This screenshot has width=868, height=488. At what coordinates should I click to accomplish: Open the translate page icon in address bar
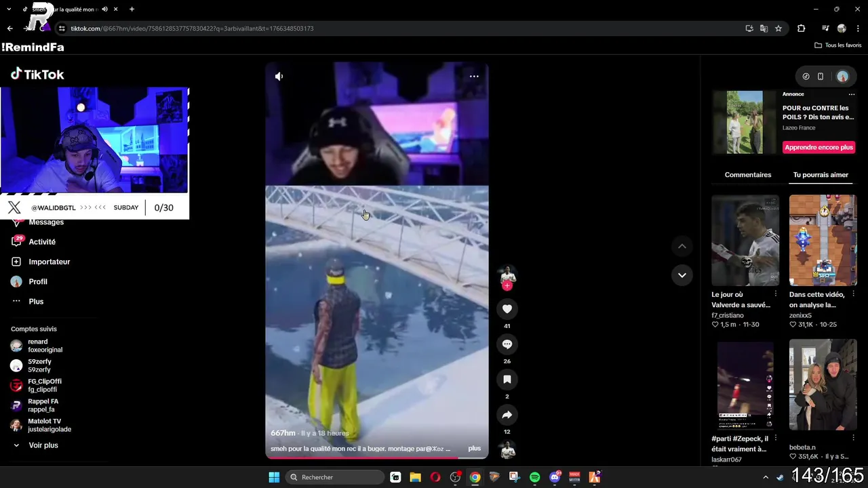pyautogui.click(x=764, y=28)
